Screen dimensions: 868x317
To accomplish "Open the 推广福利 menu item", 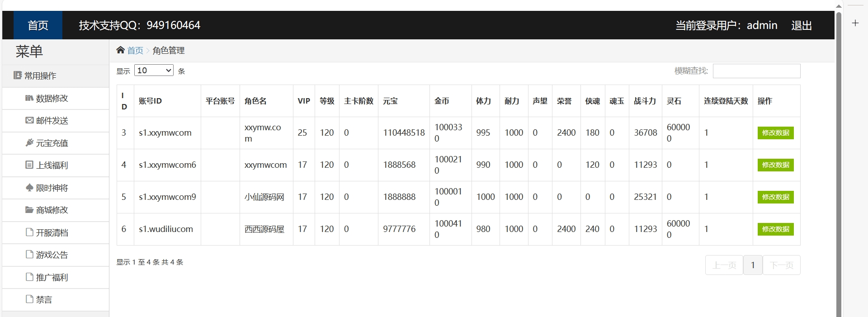I will [x=56, y=277].
